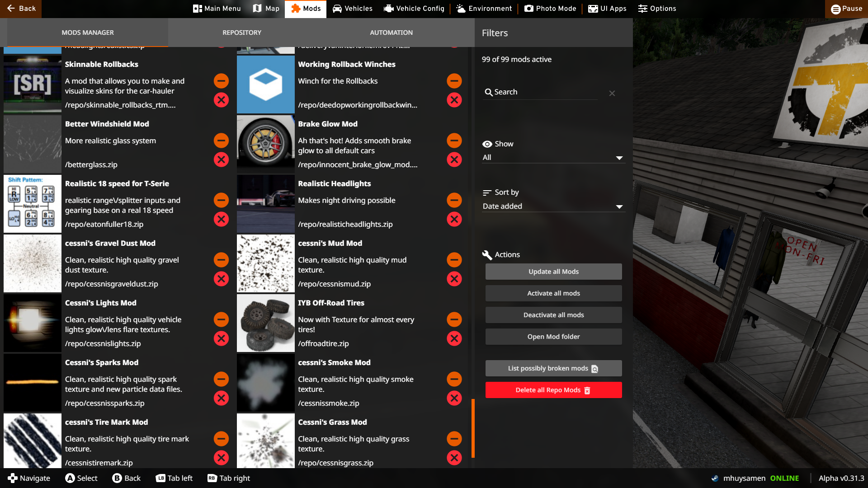Disable Cessni's Grass Mod

pos(454,439)
